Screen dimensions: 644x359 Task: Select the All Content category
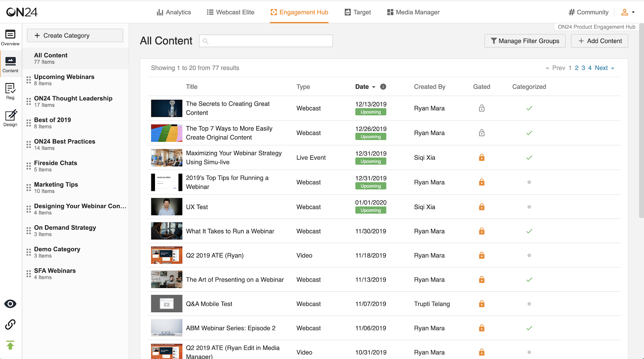pos(75,58)
